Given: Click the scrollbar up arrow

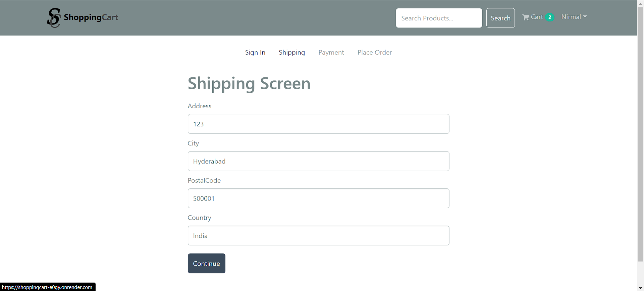Looking at the screenshot, I should pos(640,3).
